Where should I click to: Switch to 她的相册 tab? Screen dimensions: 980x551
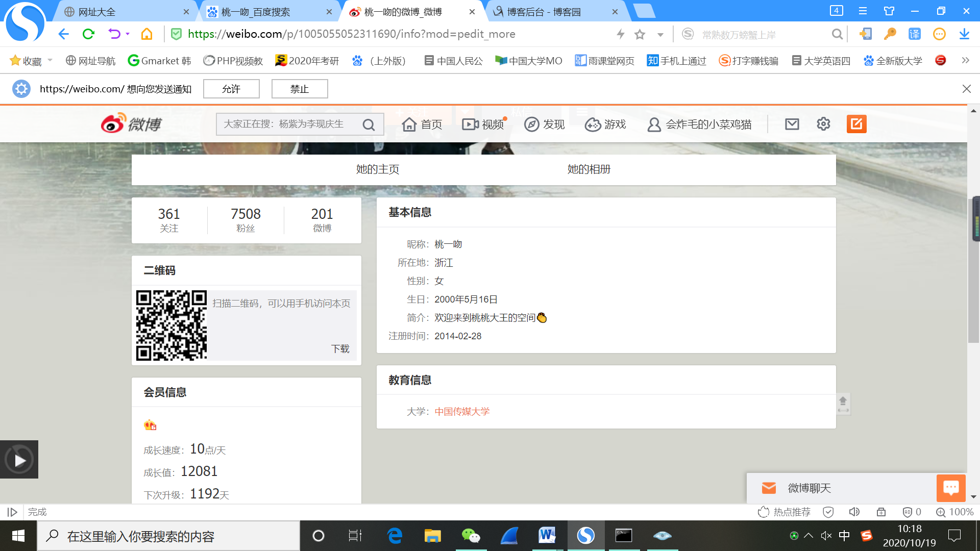(x=589, y=169)
